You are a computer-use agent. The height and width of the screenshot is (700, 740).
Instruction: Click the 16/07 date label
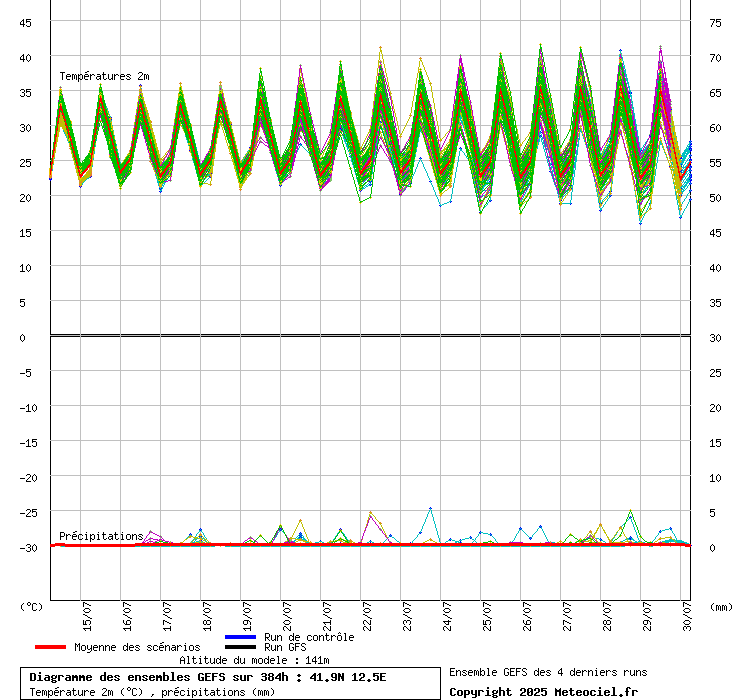127,616
